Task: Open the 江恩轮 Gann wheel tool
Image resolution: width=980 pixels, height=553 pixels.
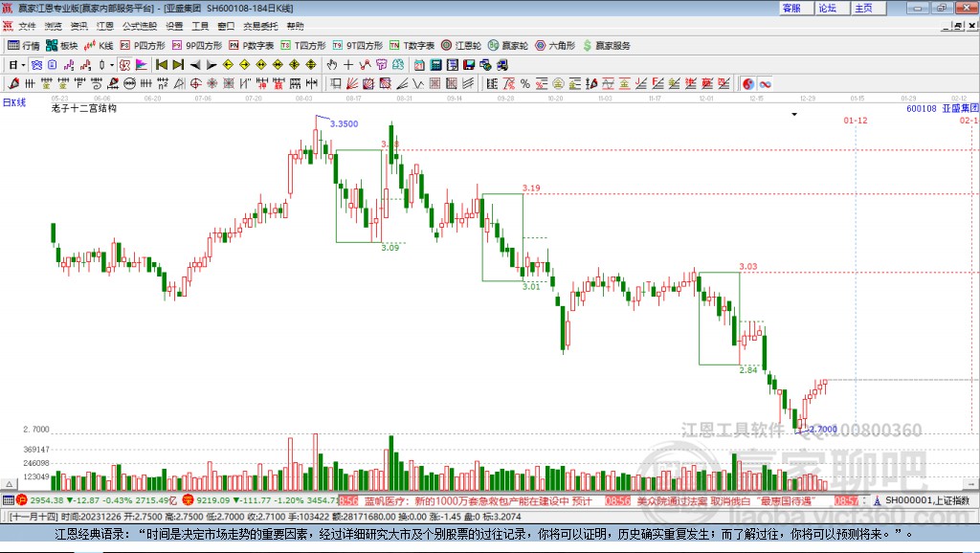Action: (461, 46)
